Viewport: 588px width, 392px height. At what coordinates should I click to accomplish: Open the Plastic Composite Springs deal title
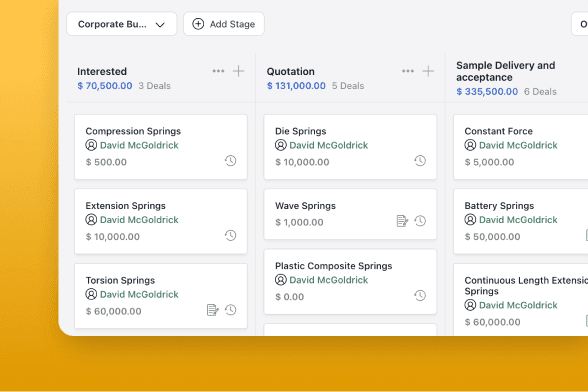333,266
